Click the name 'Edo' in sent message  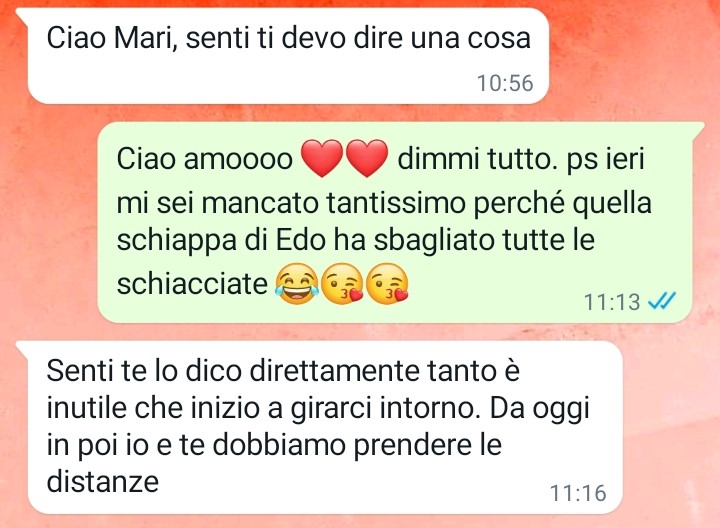[301, 240]
